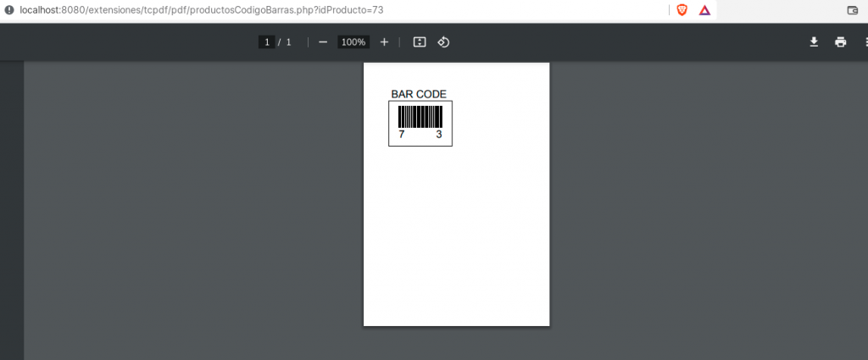Open the PDF viewer more actions menu
Image resolution: width=868 pixels, height=360 pixels.
coord(863,42)
